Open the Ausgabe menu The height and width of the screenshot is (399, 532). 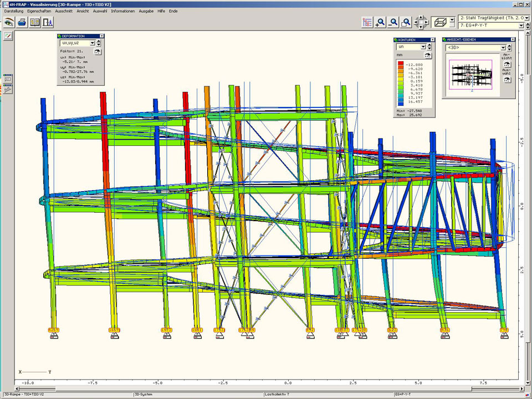[x=146, y=11]
